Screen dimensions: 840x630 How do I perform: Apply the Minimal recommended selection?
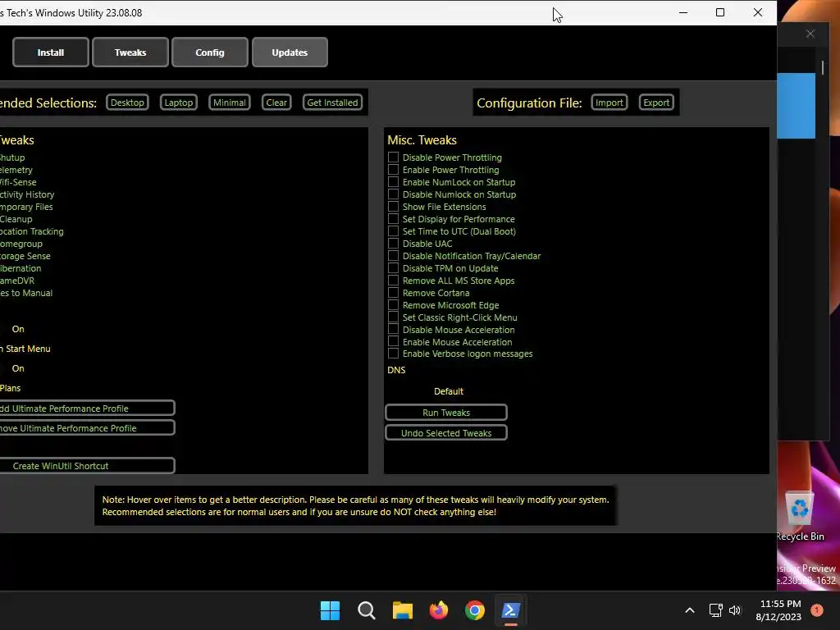click(230, 103)
